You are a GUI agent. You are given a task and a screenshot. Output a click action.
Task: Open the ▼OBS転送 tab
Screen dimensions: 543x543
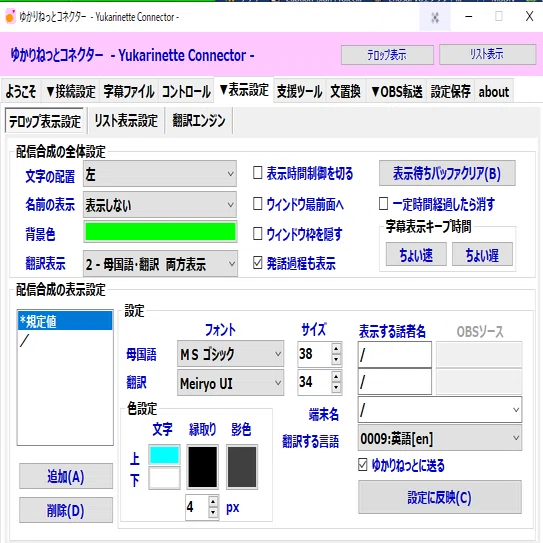coord(397,91)
